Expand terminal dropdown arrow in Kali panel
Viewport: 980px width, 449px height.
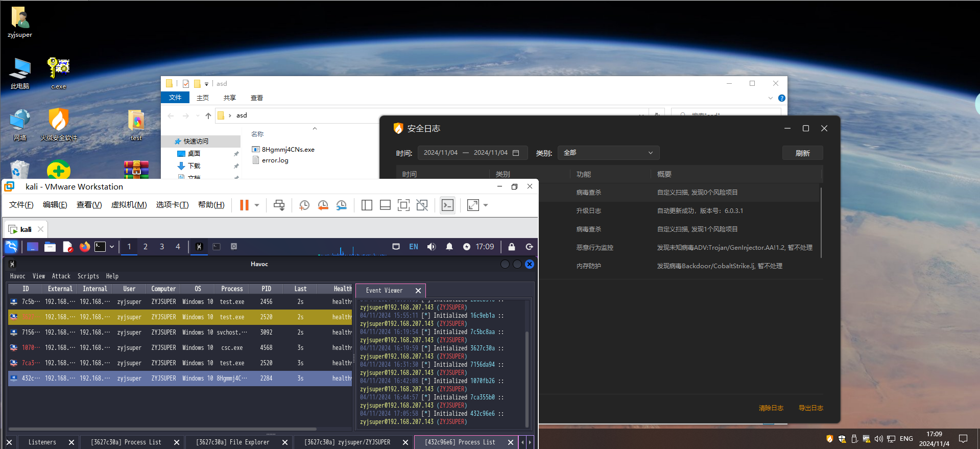click(111, 247)
